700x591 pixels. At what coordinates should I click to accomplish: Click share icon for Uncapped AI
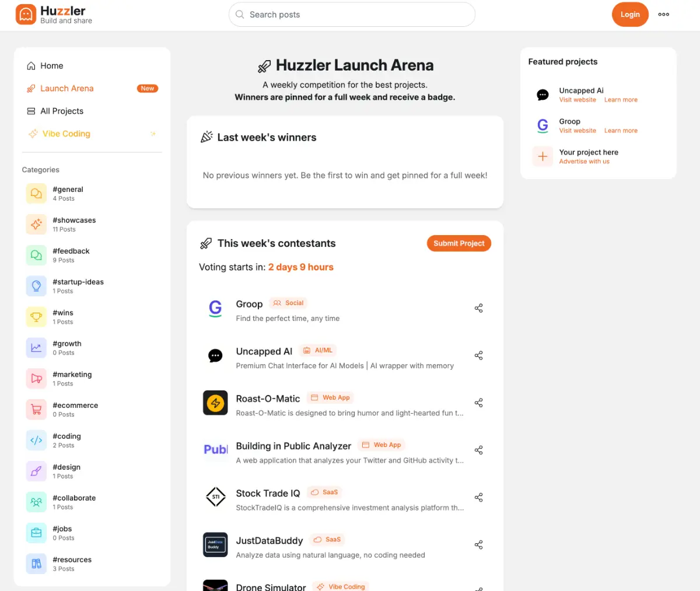click(479, 355)
